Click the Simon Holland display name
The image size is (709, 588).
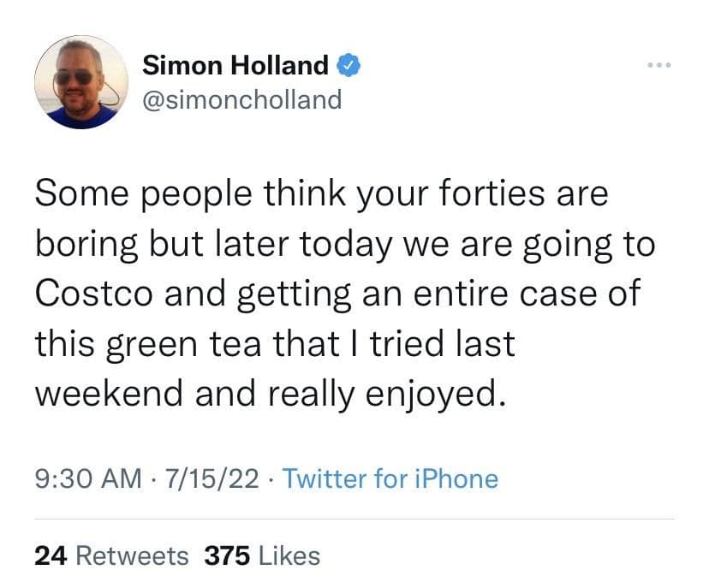pyautogui.click(x=235, y=64)
